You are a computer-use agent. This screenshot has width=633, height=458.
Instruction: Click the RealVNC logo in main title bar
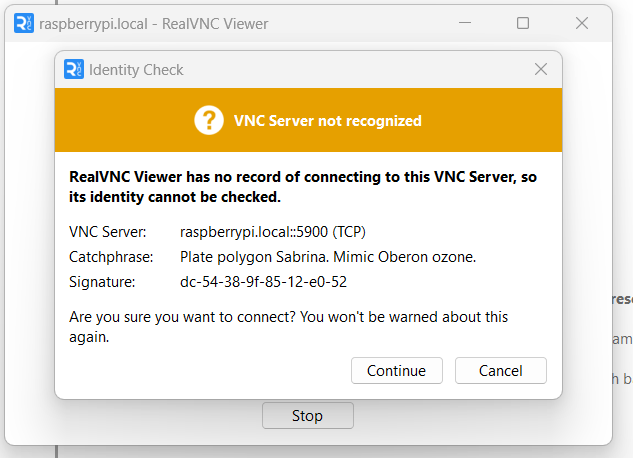point(24,23)
